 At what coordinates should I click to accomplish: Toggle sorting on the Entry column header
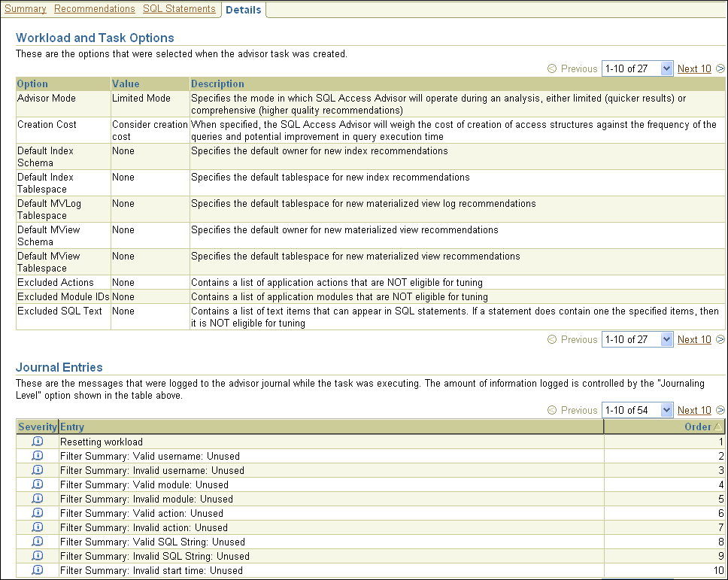tap(71, 427)
